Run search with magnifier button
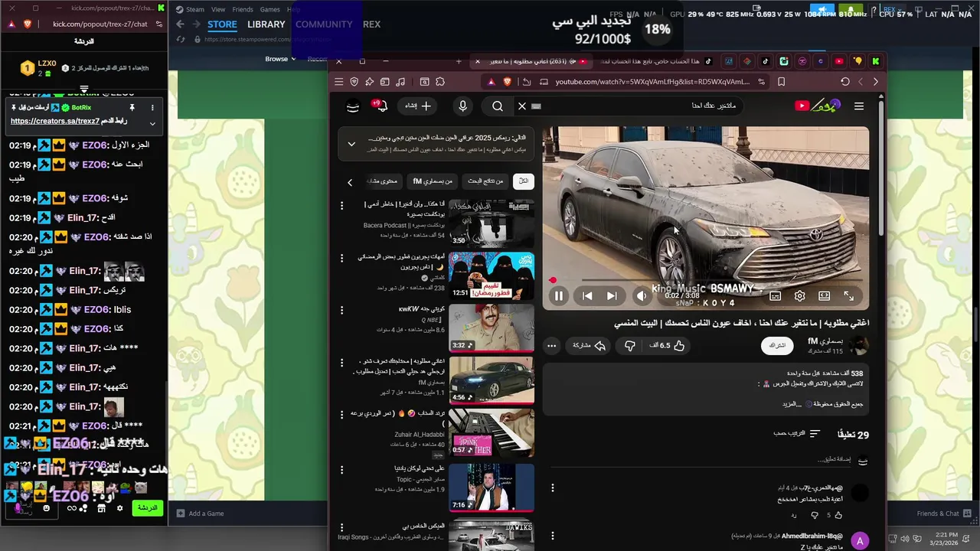 [x=498, y=106]
